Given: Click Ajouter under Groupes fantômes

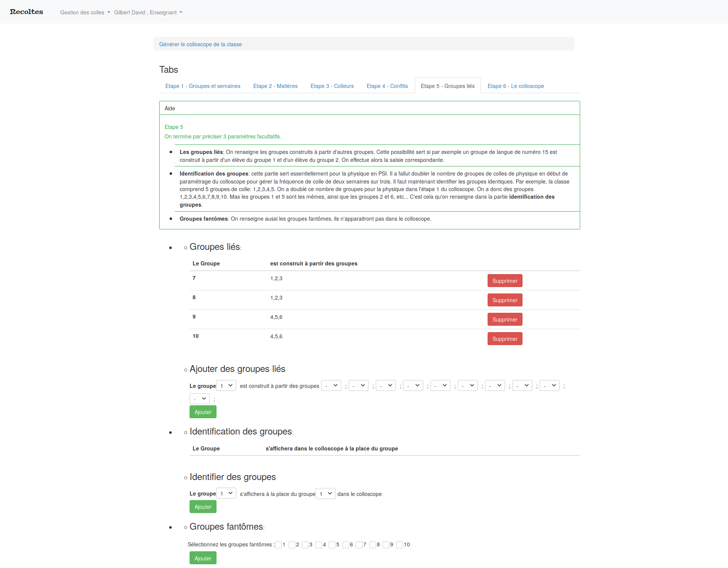Looking at the screenshot, I should point(203,559).
